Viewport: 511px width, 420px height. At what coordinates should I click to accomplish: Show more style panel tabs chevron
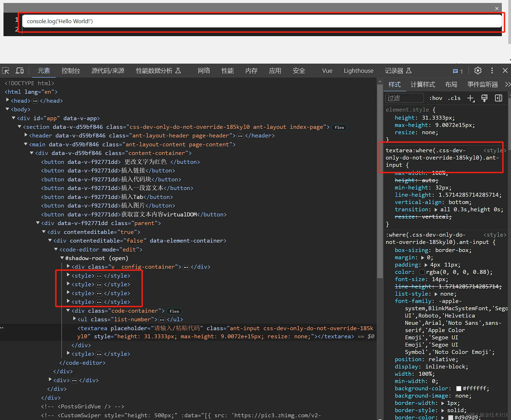pos(507,84)
